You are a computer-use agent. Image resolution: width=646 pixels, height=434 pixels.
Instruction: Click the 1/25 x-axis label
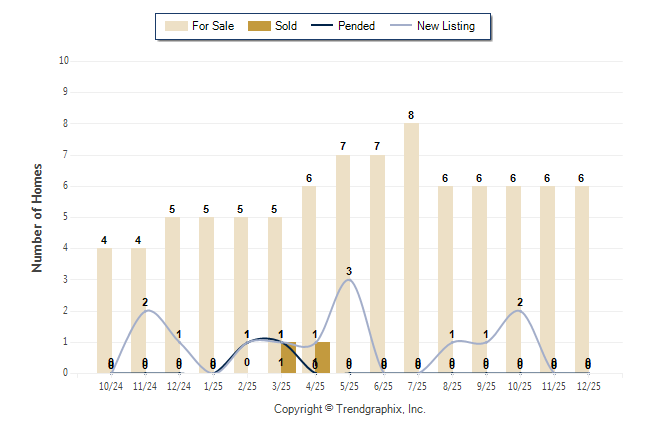214,385
